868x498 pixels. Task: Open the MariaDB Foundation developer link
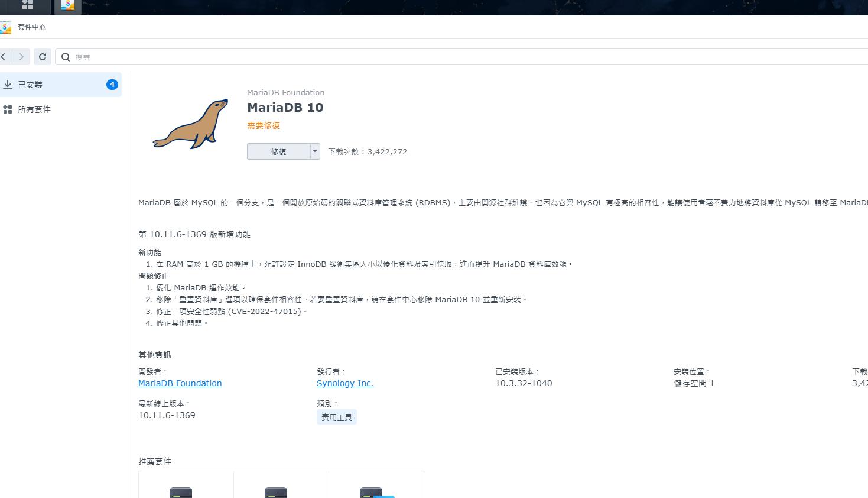coord(180,383)
